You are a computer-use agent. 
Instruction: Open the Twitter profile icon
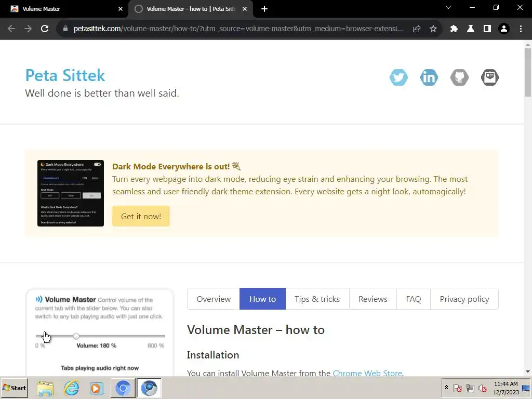click(398, 77)
